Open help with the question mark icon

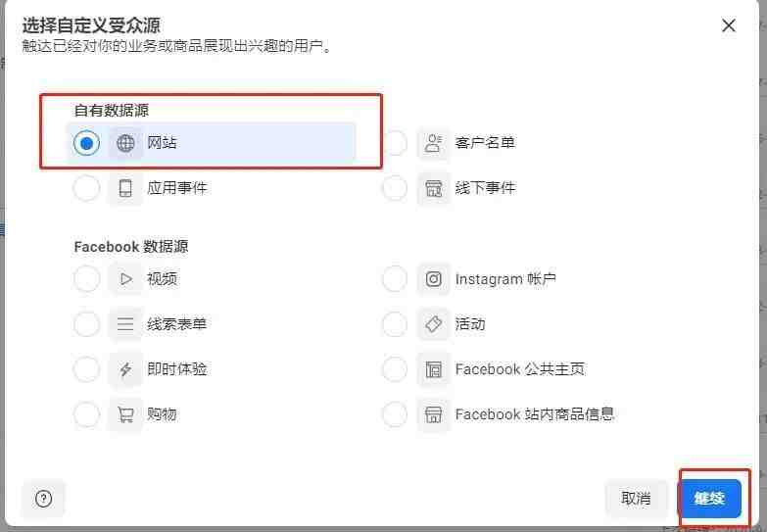pyautogui.click(x=43, y=499)
